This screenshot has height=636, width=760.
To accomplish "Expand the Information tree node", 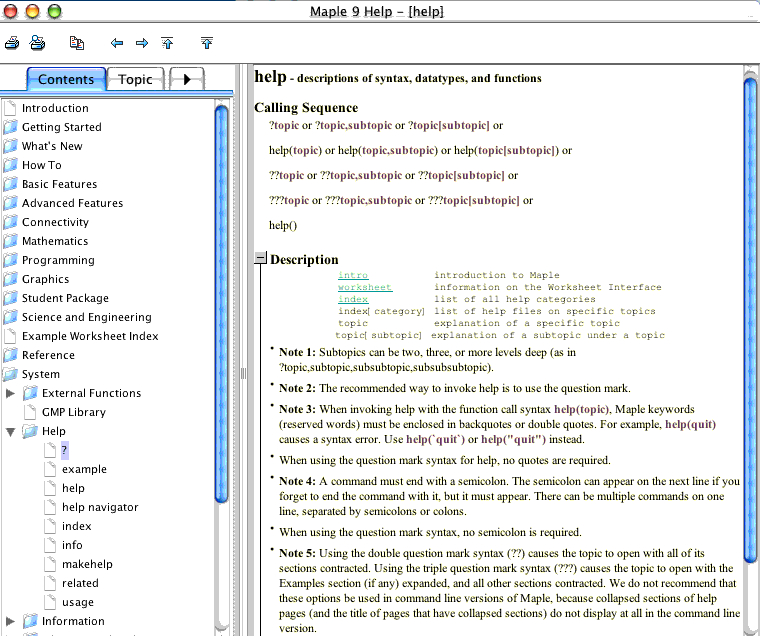I will tap(10, 621).
